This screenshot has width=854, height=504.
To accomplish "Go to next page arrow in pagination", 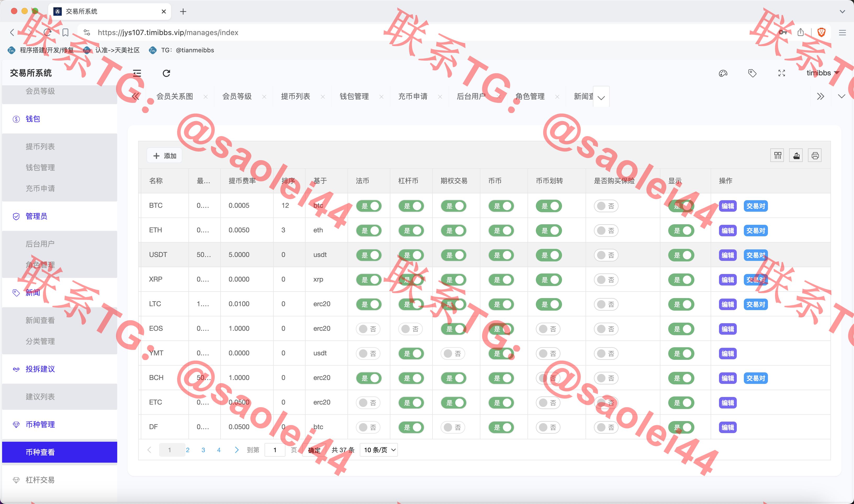I will tap(237, 450).
